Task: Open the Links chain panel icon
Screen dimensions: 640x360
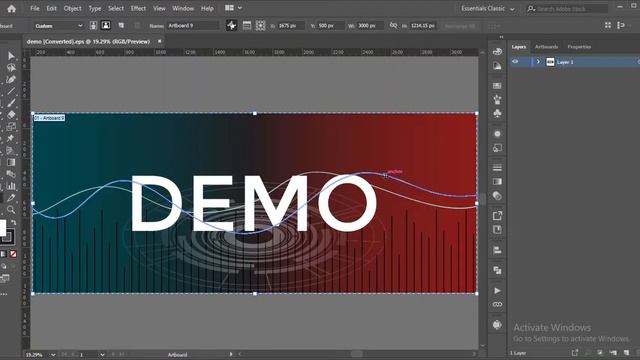Action: [x=497, y=304]
